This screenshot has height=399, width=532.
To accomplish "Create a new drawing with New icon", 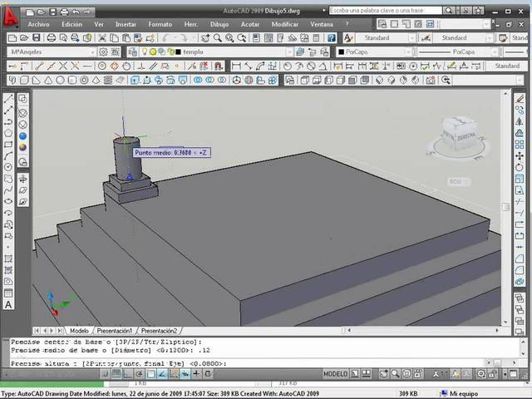I will tap(12, 38).
